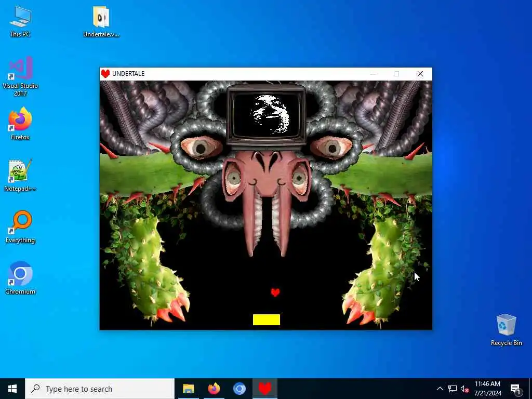
Task: Click the red soul heart in game
Action: [275, 292]
